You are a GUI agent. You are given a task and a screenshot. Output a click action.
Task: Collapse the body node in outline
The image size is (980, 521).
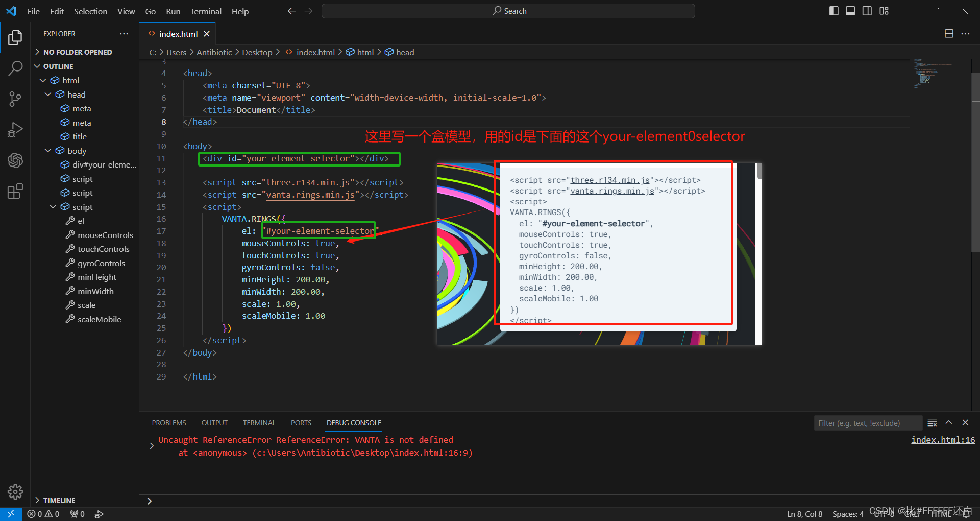pyautogui.click(x=48, y=151)
